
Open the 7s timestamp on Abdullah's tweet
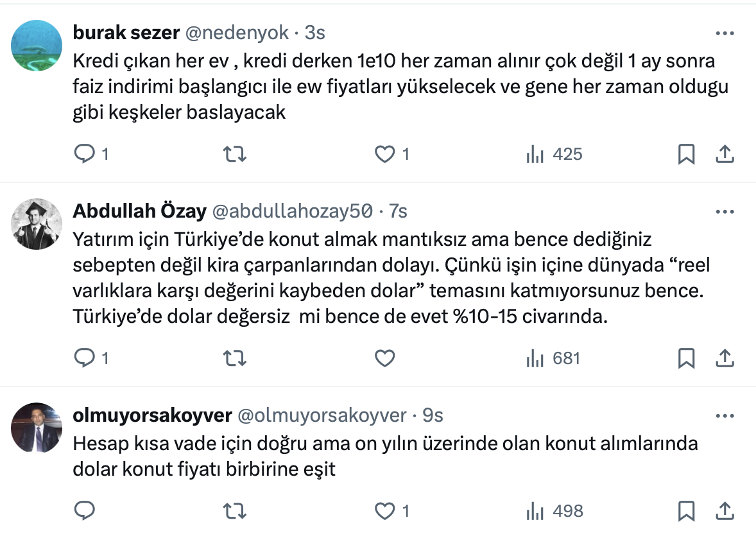(398, 211)
